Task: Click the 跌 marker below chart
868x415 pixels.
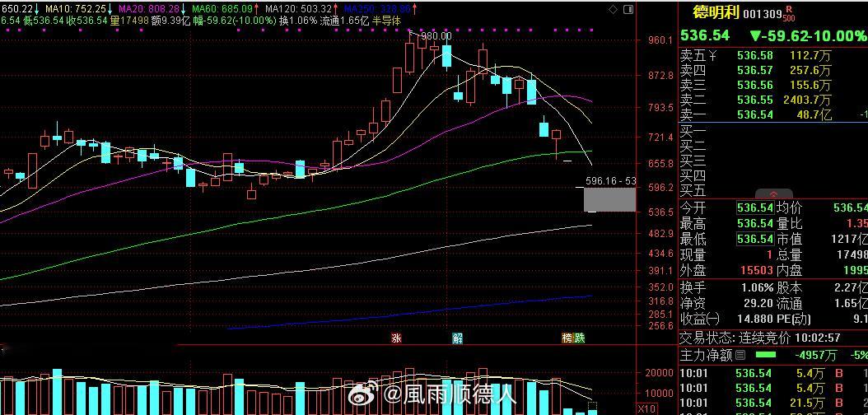Action: coord(579,338)
